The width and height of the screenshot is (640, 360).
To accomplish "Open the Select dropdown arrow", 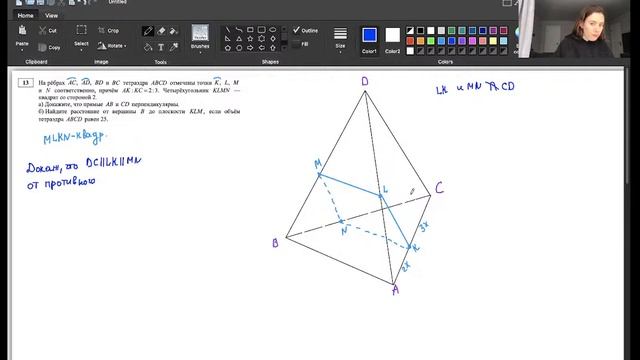I will (x=81, y=51).
